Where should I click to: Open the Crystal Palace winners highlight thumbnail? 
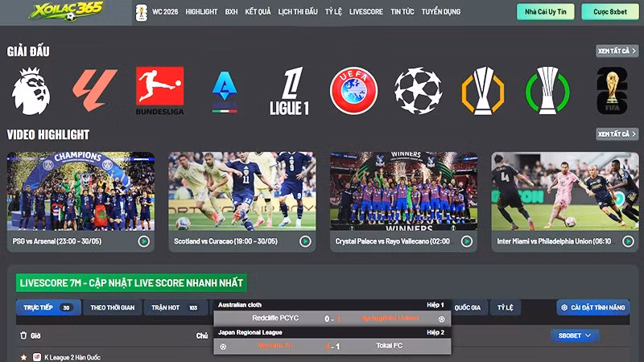point(404,191)
